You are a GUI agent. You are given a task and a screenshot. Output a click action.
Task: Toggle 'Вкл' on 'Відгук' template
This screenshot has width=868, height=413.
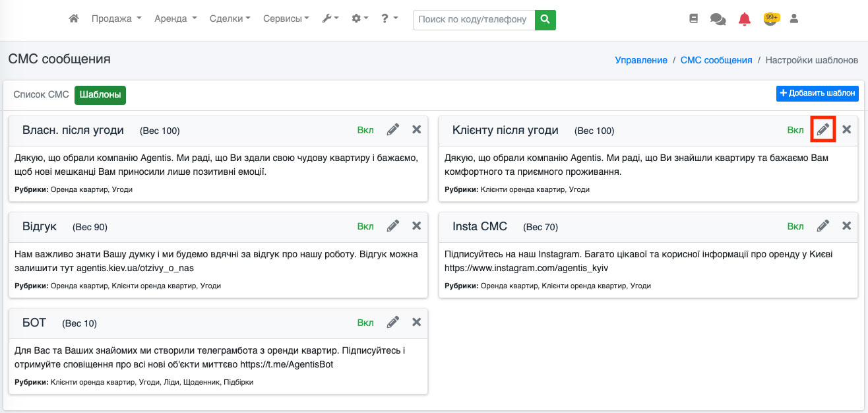(x=365, y=226)
